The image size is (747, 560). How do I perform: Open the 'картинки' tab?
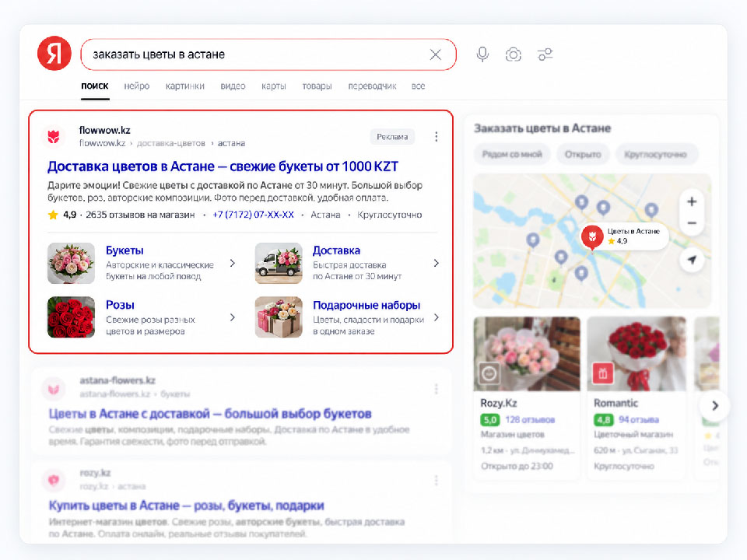point(185,86)
